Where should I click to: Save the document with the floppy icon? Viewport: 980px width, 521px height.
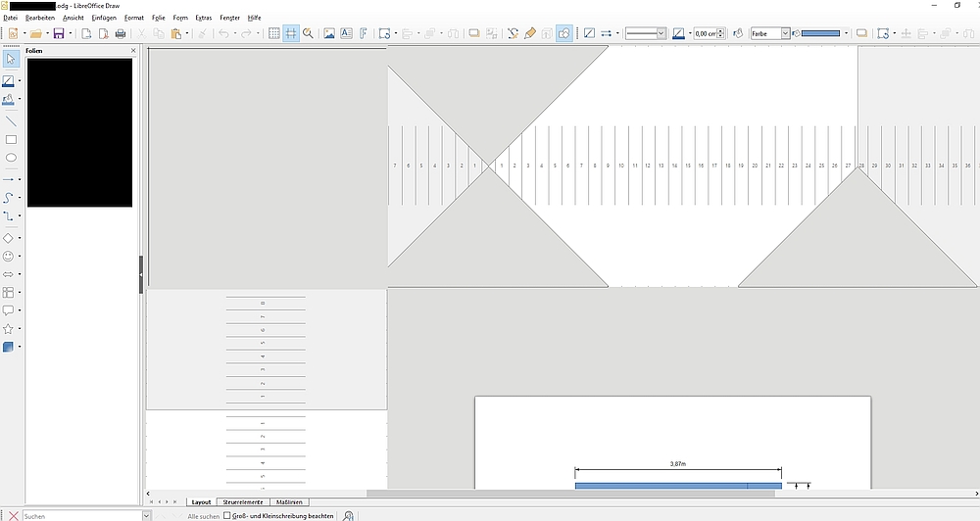[x=59, y=33]
